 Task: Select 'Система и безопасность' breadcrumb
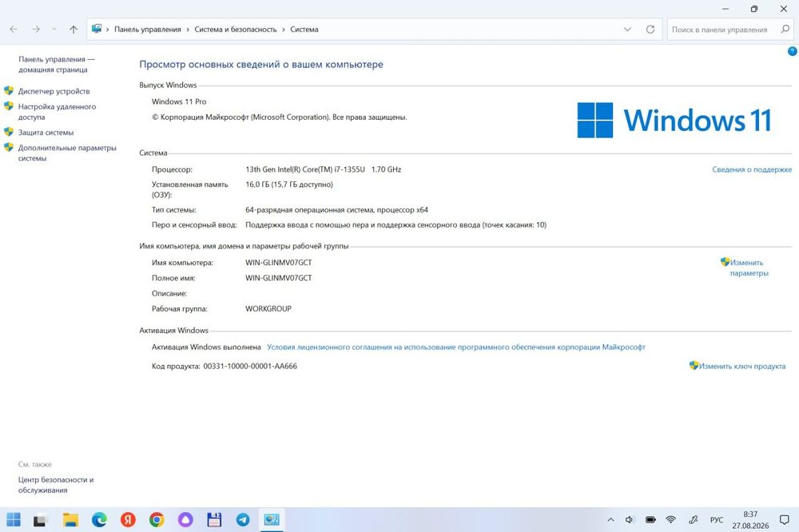click(236, 30)
